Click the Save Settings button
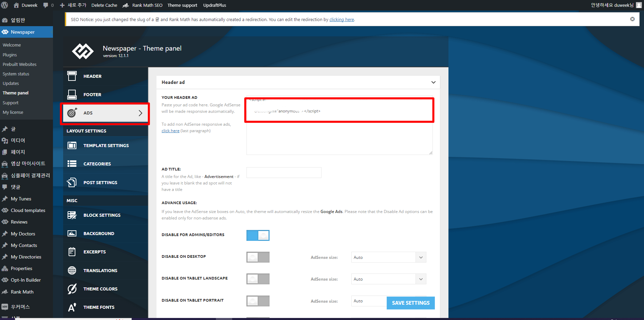 (411, 303)
